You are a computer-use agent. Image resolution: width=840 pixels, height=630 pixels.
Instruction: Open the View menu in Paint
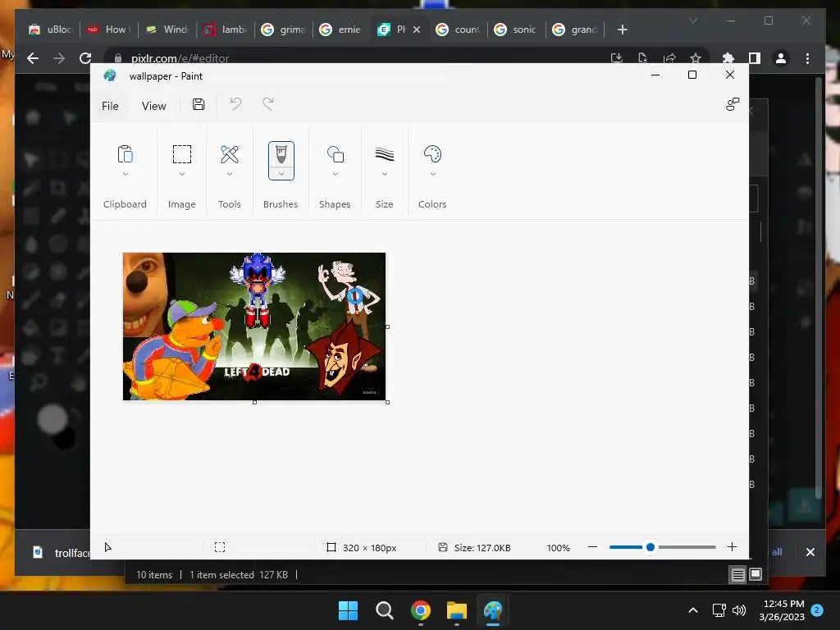(153, 106)
